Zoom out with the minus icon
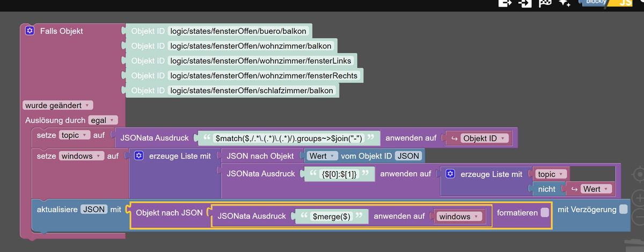The height and width of the screenshot is (252, 644). (x=638, y=216)
